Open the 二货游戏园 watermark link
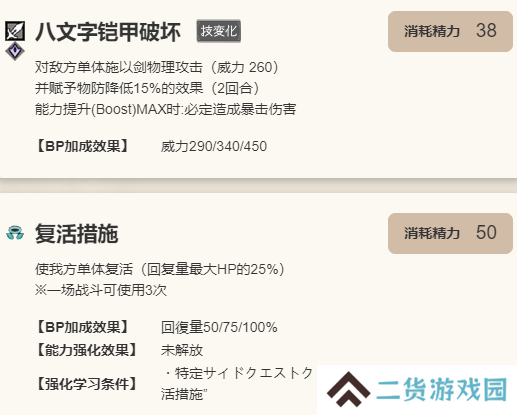 442,389
